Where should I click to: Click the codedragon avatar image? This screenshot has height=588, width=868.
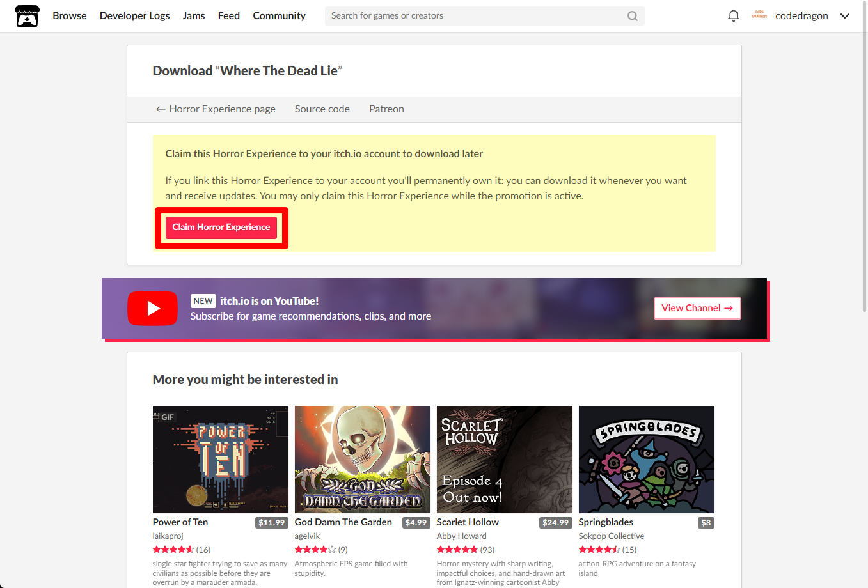(759, 15)
